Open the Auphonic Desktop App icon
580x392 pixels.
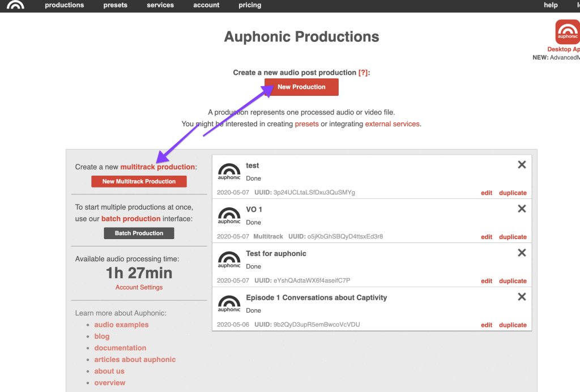(568, 32)
